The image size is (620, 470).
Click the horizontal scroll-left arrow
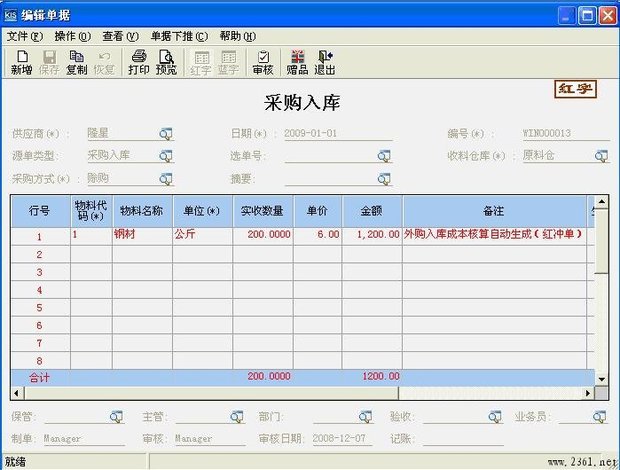tap(17, 393)
